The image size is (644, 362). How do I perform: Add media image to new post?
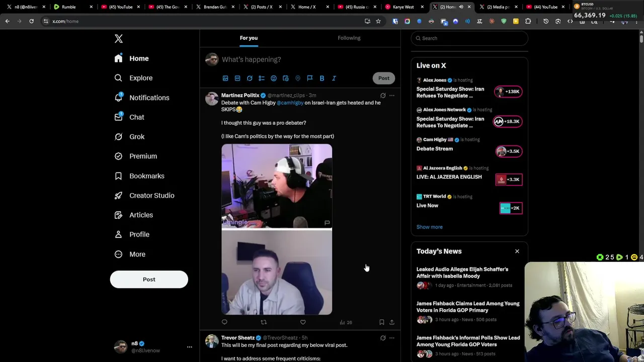coord(225,78)
